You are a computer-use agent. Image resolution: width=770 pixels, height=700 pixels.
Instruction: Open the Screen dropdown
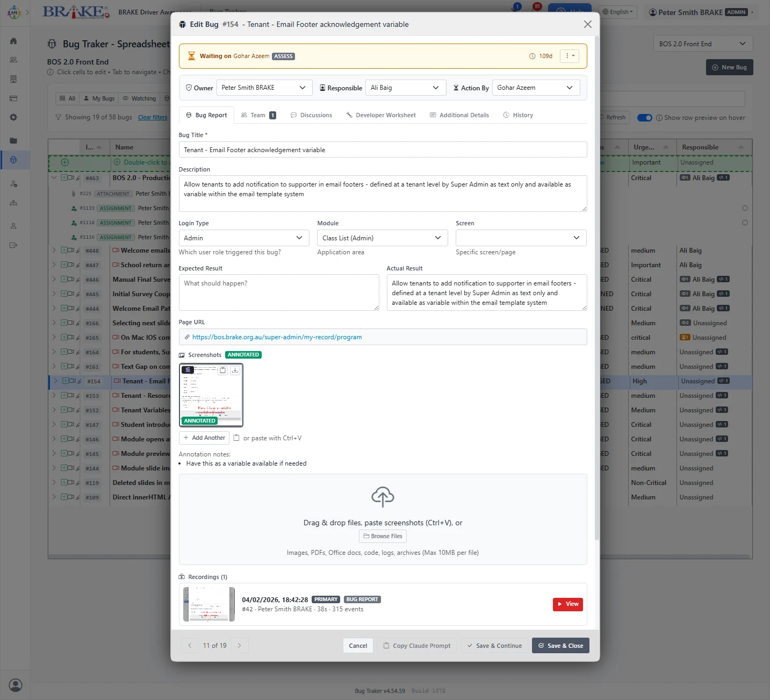click(x=521, y=238)
